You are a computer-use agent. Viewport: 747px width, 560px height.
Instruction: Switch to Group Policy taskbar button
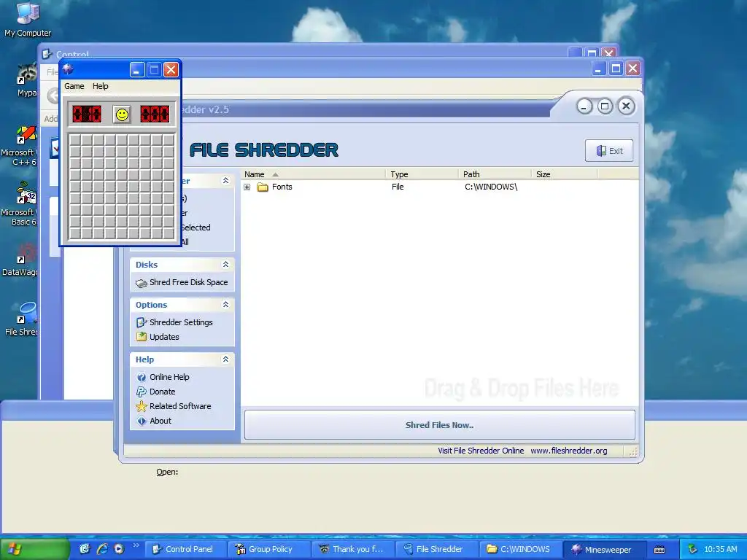(x=268, y=549)
